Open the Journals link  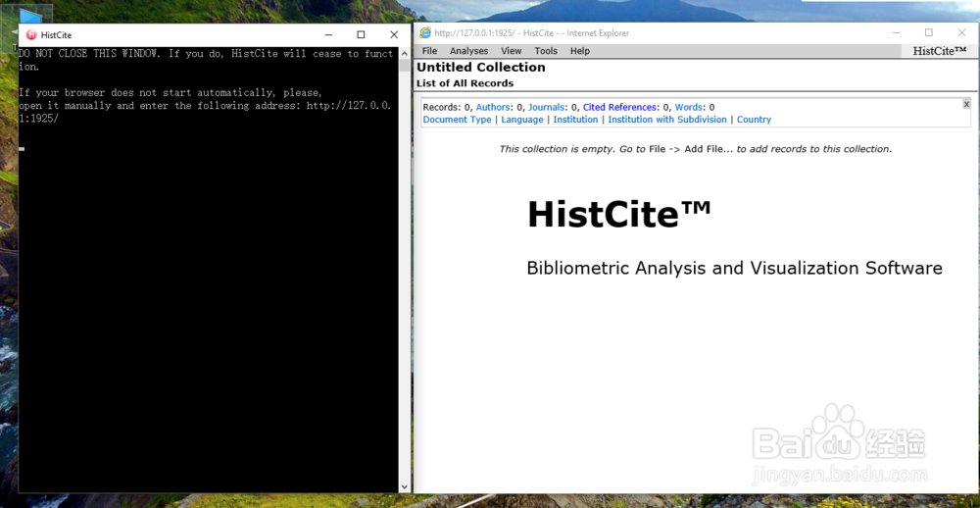[546, 108]
